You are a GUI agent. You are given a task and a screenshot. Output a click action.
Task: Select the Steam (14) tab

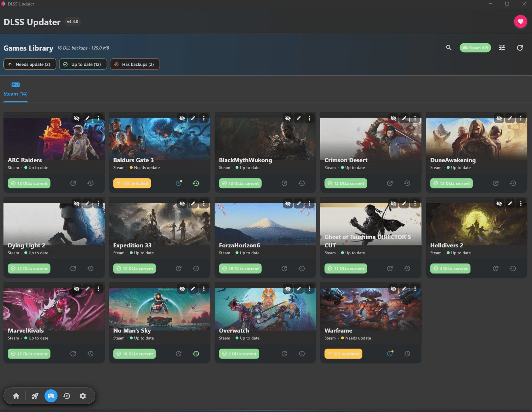[x=15, y=90]
